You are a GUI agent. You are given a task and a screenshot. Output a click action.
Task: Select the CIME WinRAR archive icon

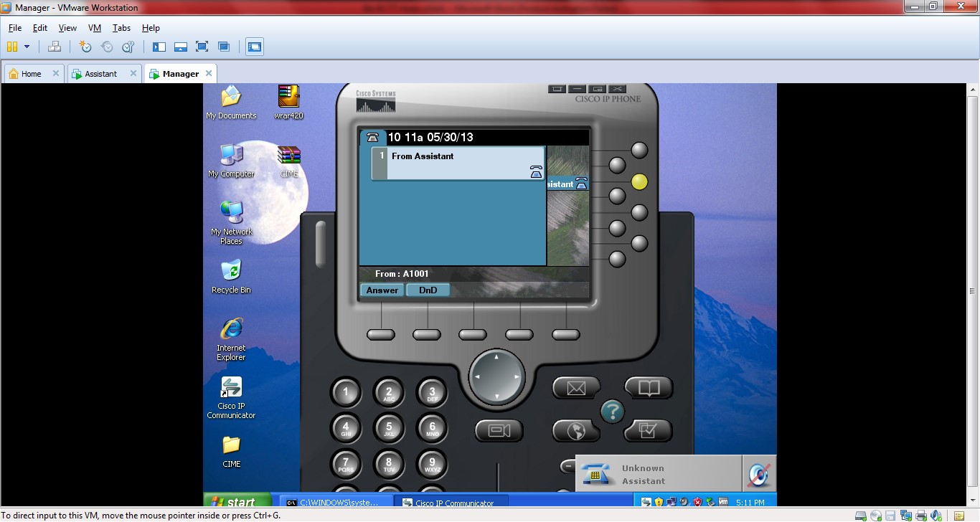point(288,161)
